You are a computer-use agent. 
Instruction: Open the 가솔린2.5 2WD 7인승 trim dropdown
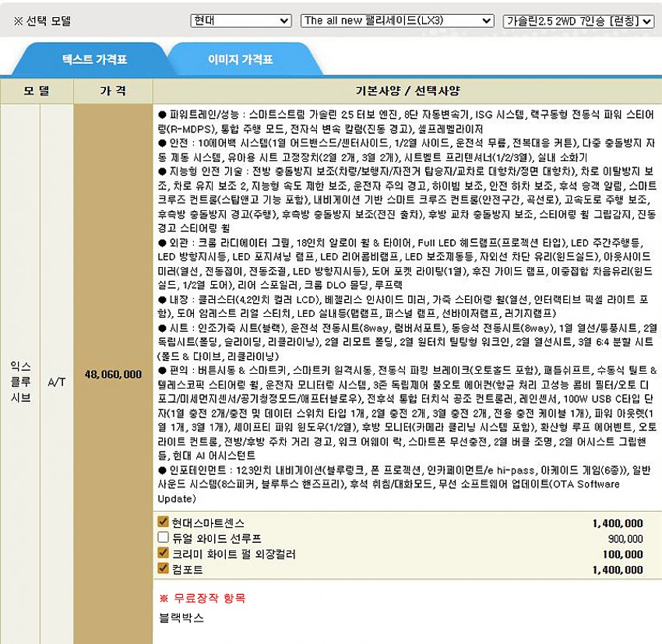(578, 20)
